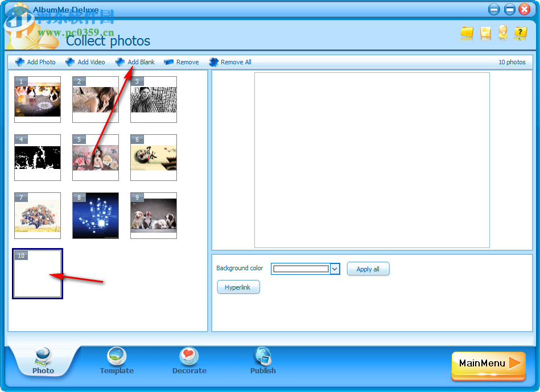Click the blank photo preview canvas

(372, 160)
